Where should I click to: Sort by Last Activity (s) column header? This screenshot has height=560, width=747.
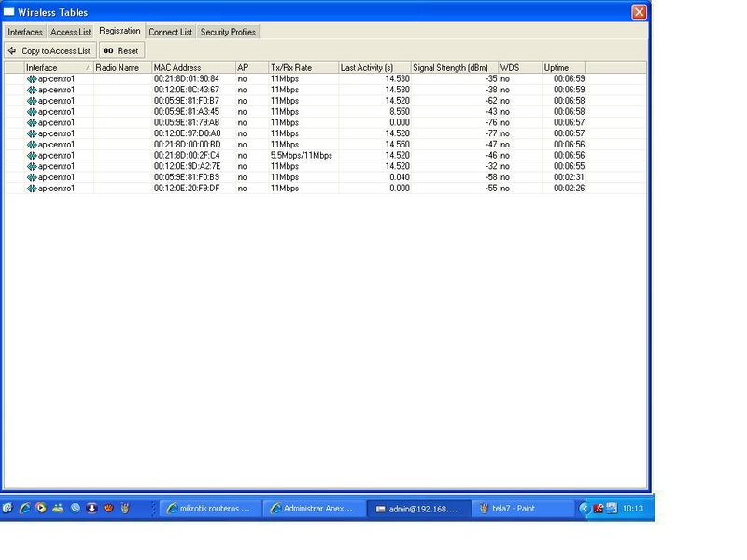pos(375,67)
